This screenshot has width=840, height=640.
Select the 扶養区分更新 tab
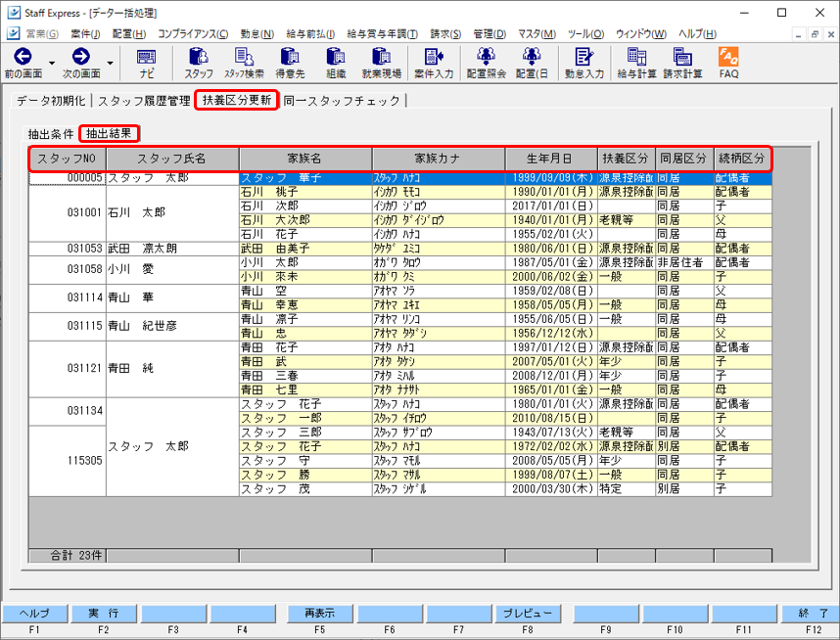click(237, 100)
